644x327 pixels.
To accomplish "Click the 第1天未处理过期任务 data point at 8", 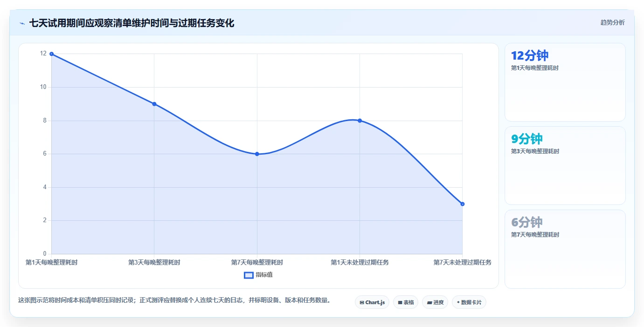I will [360, 121].
